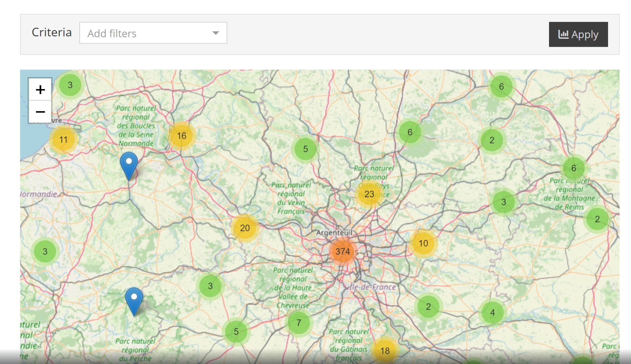Zoom out of the map

pyautogui.click(x=40, y=112)
